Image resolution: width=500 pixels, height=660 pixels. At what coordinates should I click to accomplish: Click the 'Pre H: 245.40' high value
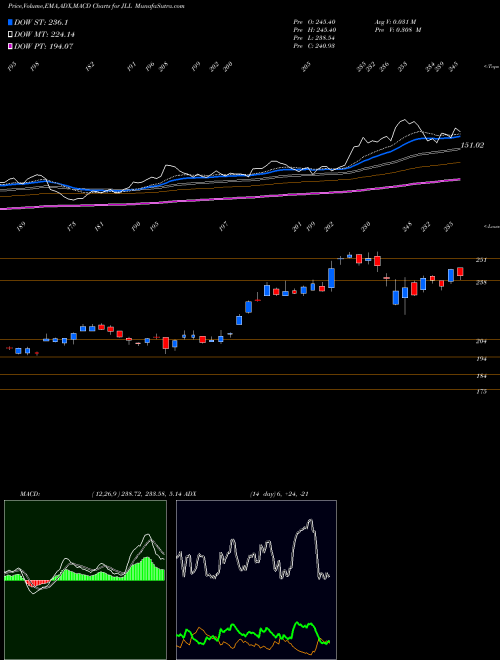point(314,30)
